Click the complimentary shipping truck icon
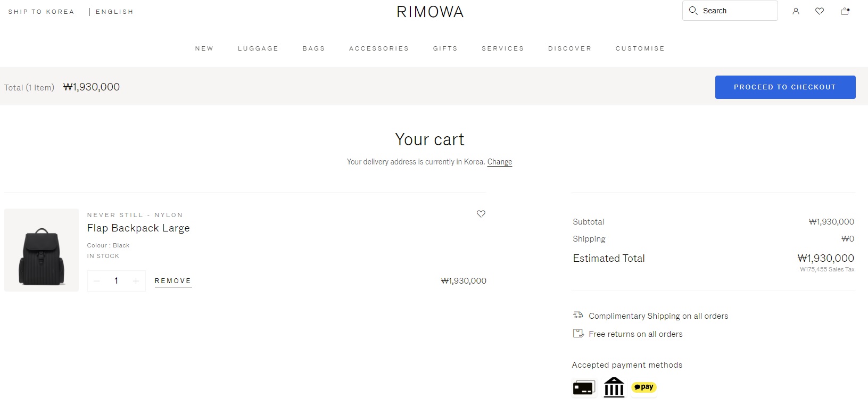 pos(578,316)
